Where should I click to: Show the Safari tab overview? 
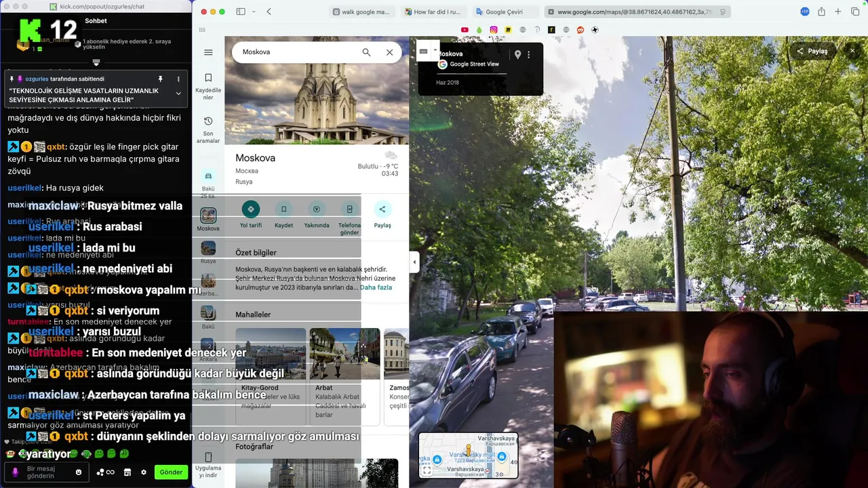[855, 12]
